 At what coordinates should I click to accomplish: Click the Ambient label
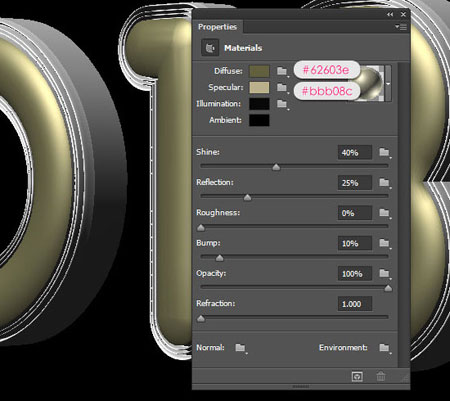pyautogui.click(x=225, y=120)
